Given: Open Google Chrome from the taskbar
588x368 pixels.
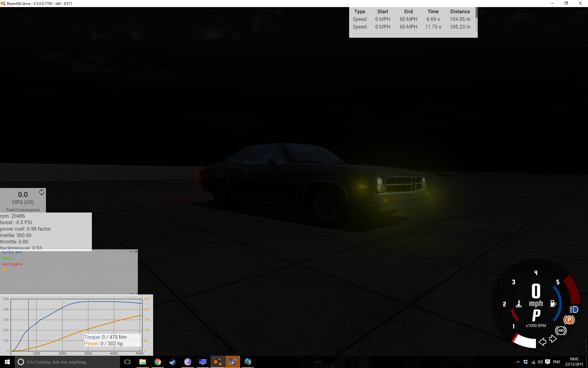Looking at the screenshot, I should coord(157,362).
